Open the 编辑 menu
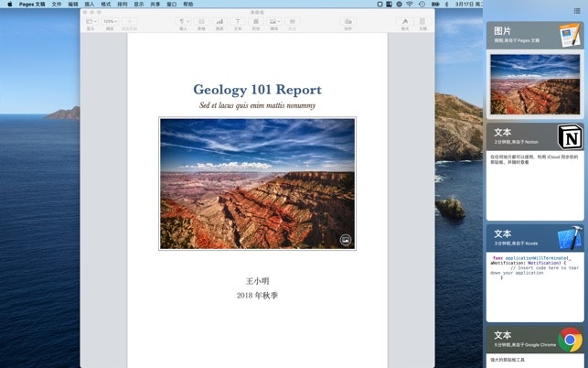The image size is (588, 368). click(73, 5)
